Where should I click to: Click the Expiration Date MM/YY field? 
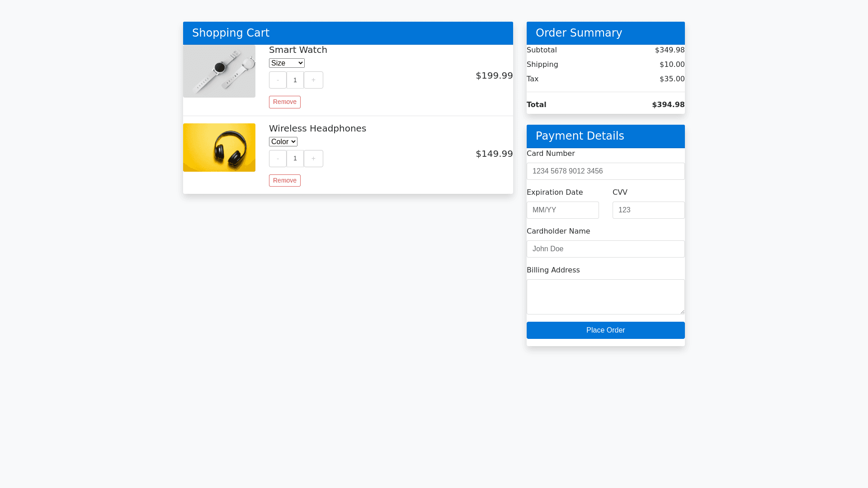562,210
